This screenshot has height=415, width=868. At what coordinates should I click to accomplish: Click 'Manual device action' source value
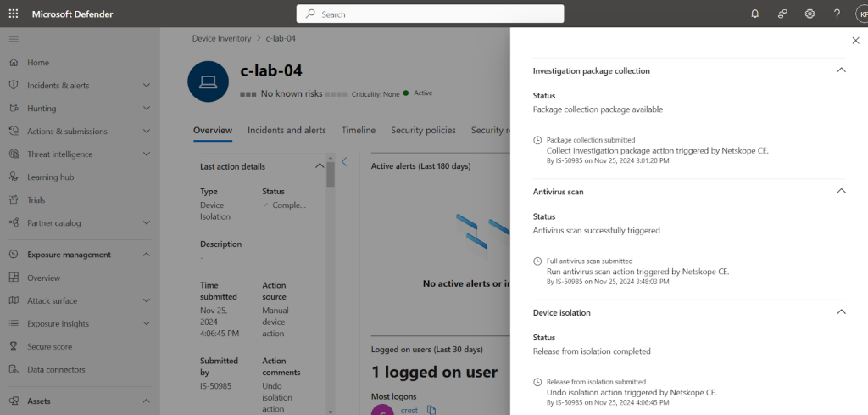[275, 322]
